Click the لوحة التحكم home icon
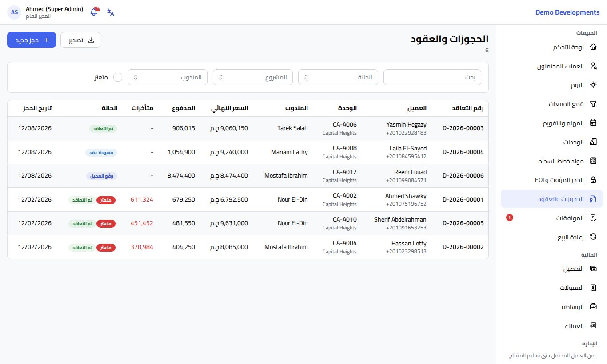 (x=593, y=47)
